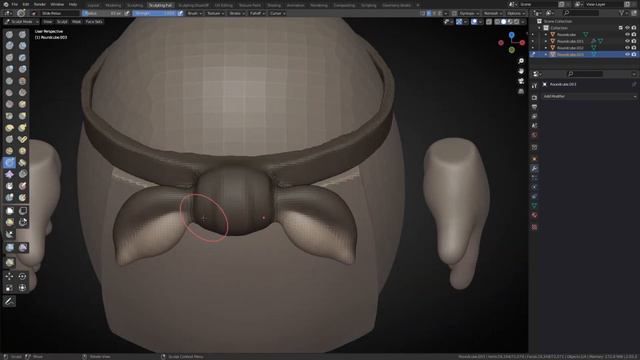Select the Annotate pencil tool
The height and width of the screenshot is (360, 640).
tap(9, 301)
